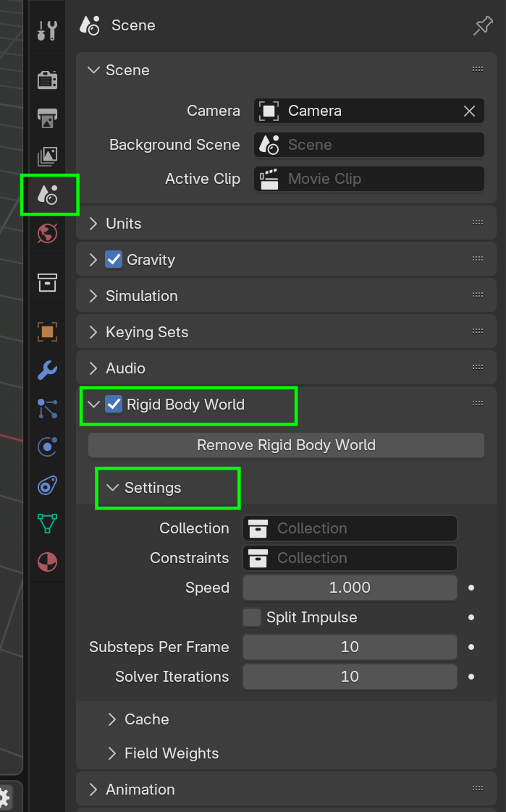Screen dimensions: 506x812
Task: Open the View Layer properties tab
Action: [x=48, y=156]
